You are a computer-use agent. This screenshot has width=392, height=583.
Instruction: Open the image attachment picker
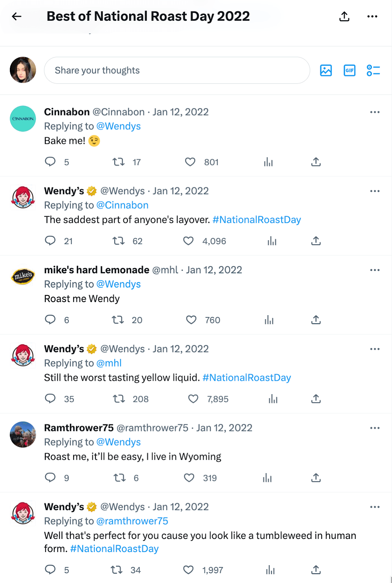pyautogui.click(x=326, y=70)
